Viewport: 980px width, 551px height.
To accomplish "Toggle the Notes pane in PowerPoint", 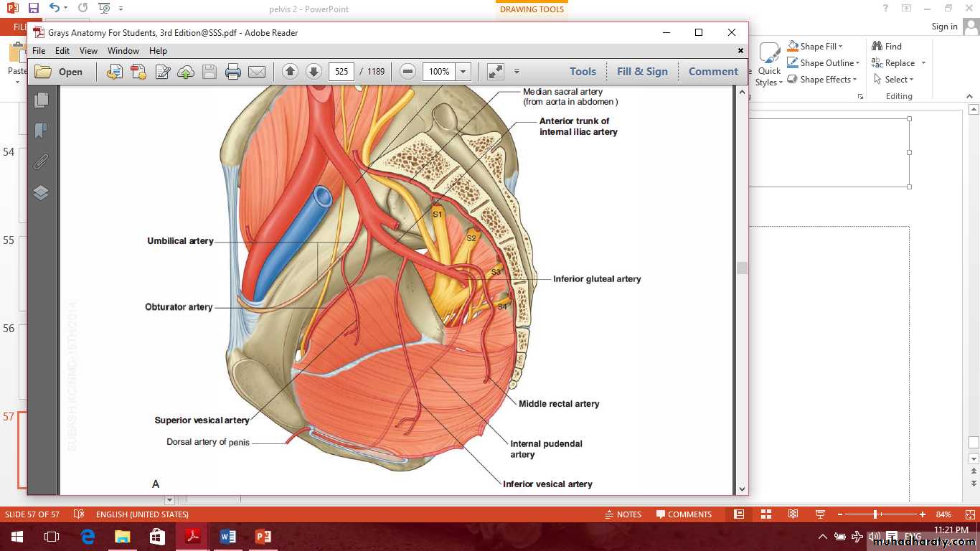I will (x=623, y=514).
